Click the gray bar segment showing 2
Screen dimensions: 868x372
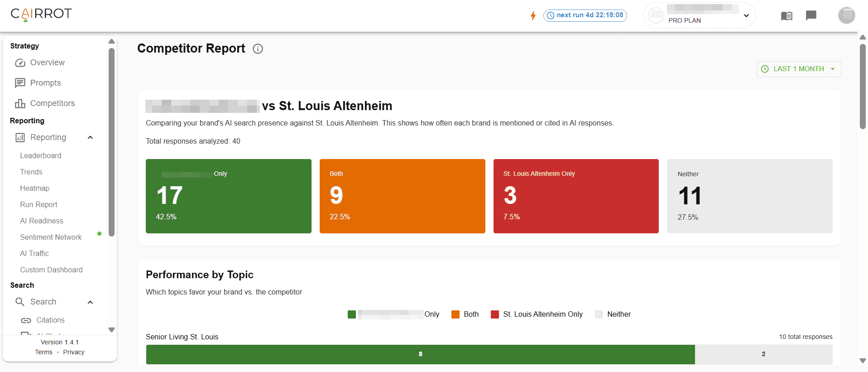(x=764, y=354)
